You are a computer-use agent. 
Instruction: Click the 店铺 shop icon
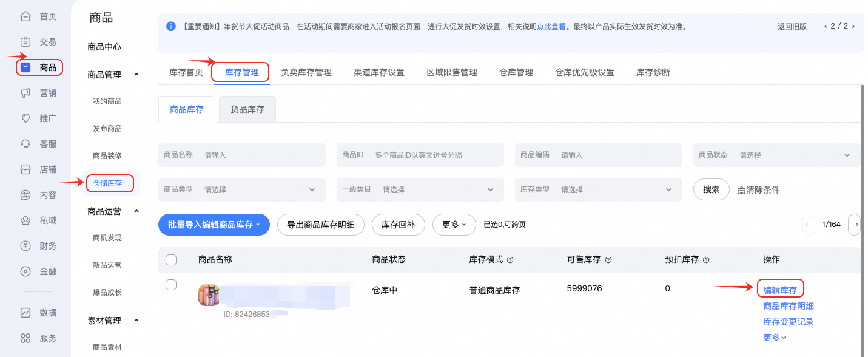tap(25, 169)
